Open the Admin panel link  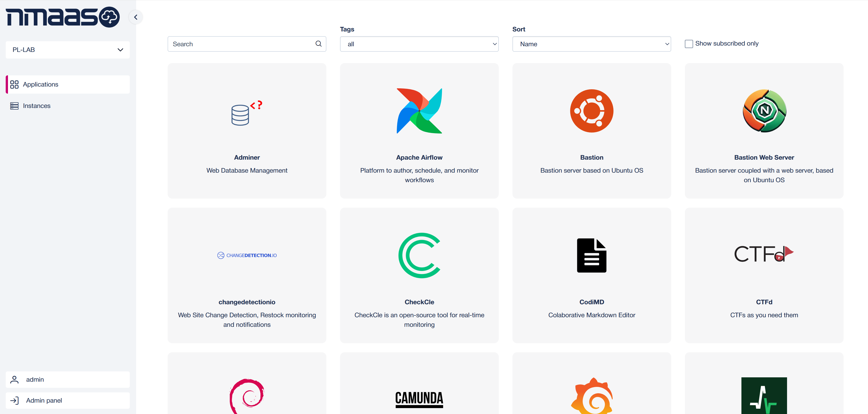pos(68,401)
